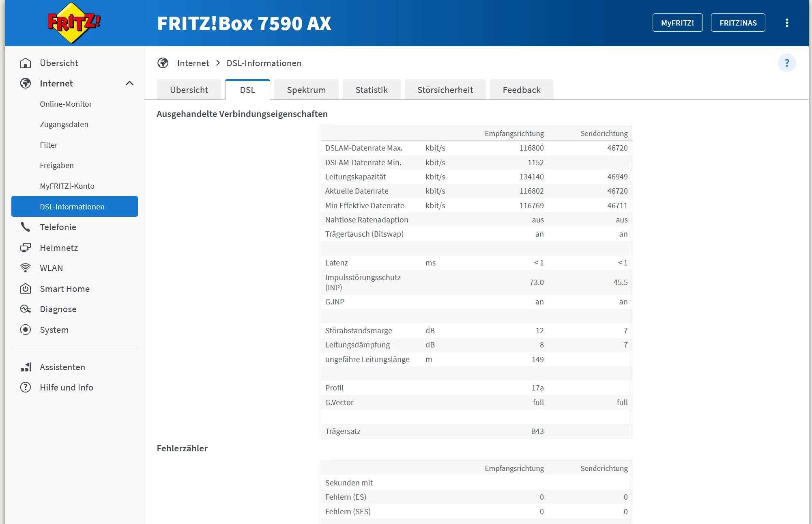
Task: Open the Statistik tab
Action: [x=372, y=90]
